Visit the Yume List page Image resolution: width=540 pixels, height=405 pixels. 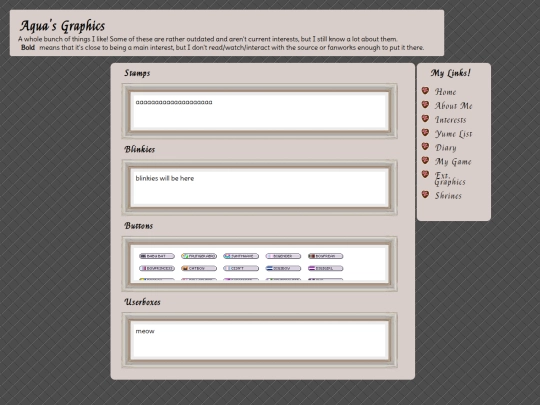coord(453,134)
